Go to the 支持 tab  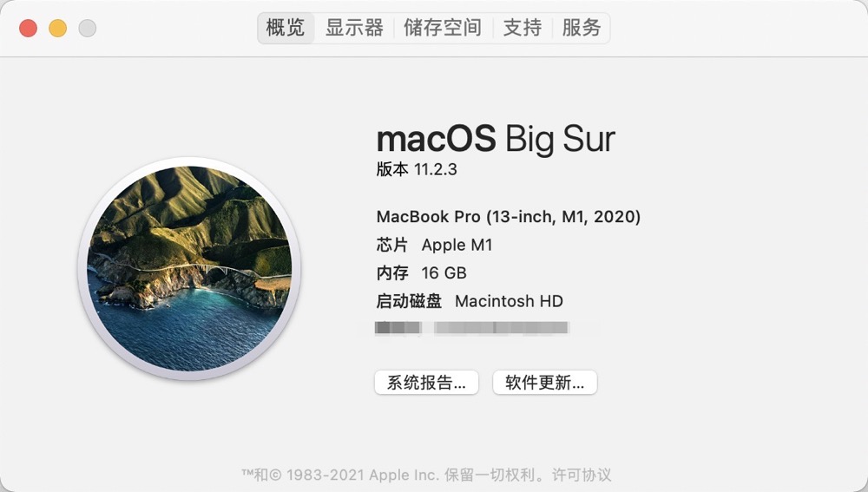522,28
